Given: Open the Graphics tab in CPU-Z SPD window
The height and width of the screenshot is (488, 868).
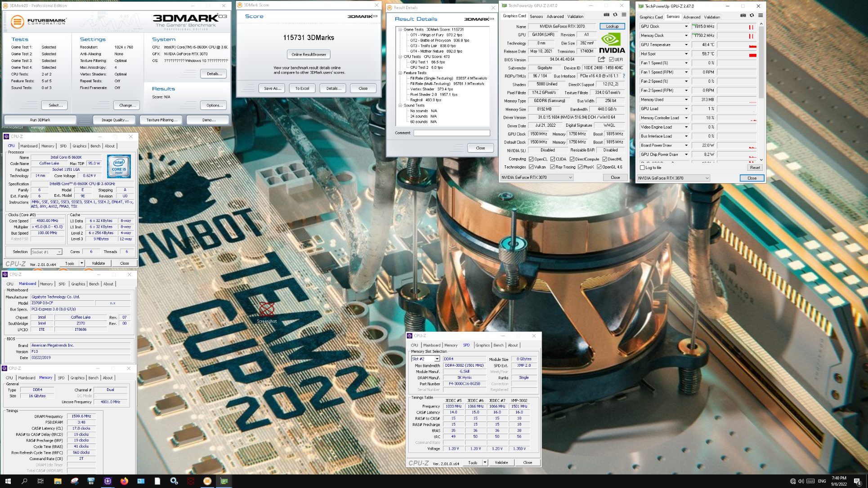Looking at the screenshot, I should pyautogui.click(x=483, y=346).
